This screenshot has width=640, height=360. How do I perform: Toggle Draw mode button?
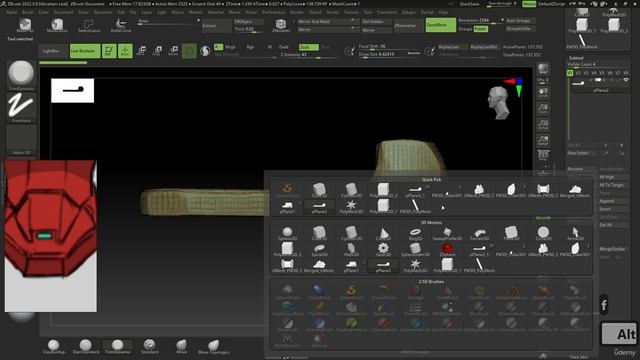click(x=125, y=51)
